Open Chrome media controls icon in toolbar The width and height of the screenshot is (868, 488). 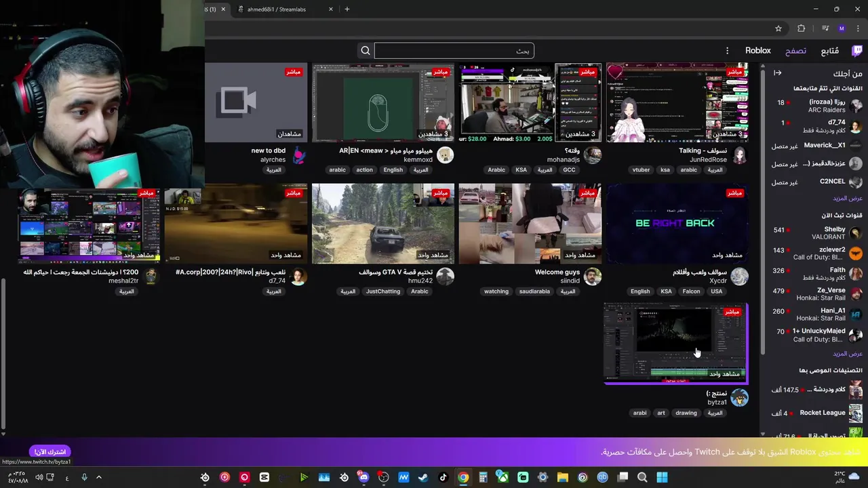tap(825, 28)
